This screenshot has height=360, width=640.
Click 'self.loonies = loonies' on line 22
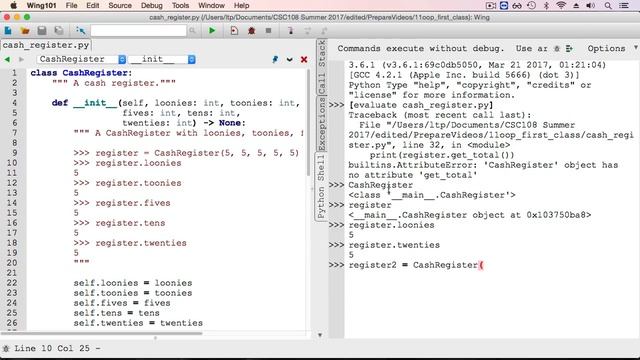pos(133,283)
